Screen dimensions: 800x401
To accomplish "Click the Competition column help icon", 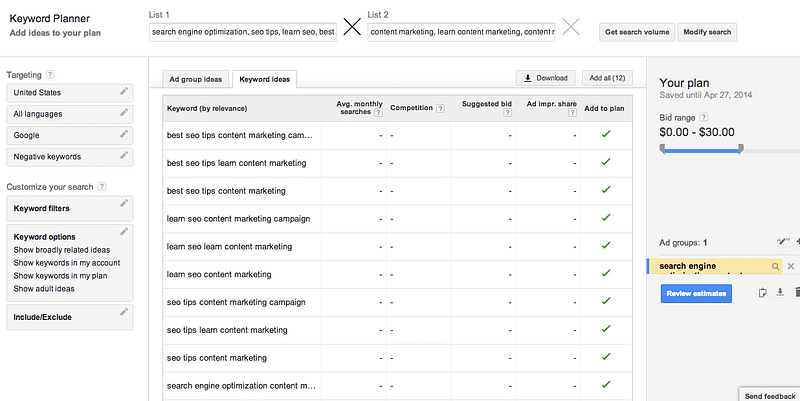I will tap(441, 107).
